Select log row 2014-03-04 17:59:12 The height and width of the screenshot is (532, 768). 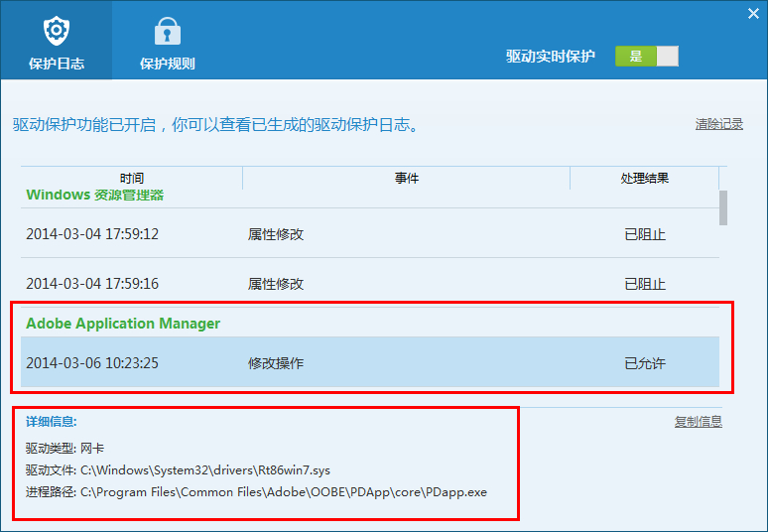tap(370, 234)
